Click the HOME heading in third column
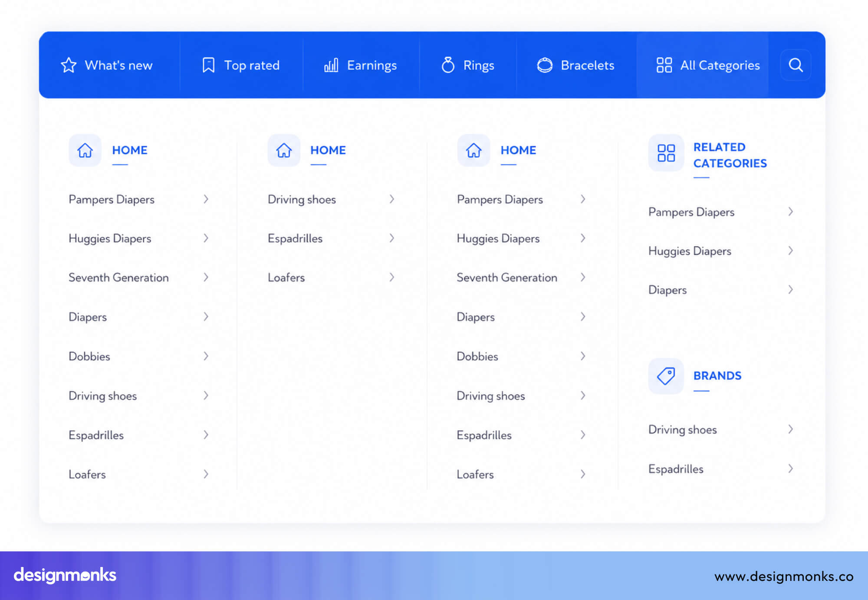The width and height of the screenshot is (868, 600). coord(519,150)
